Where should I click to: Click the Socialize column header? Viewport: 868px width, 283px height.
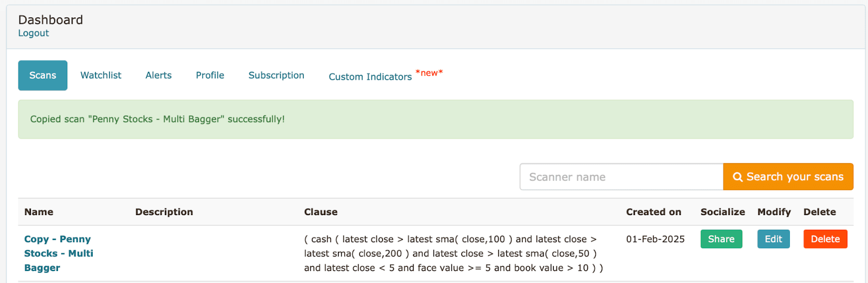(x=723, y=212)
